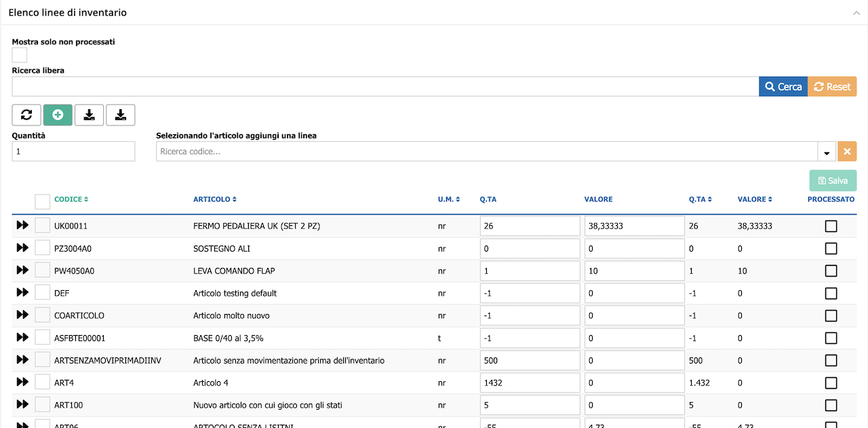Mark UK00011 as processato
The width and height of the screenshot is (868, 428).
pos(831,226)
